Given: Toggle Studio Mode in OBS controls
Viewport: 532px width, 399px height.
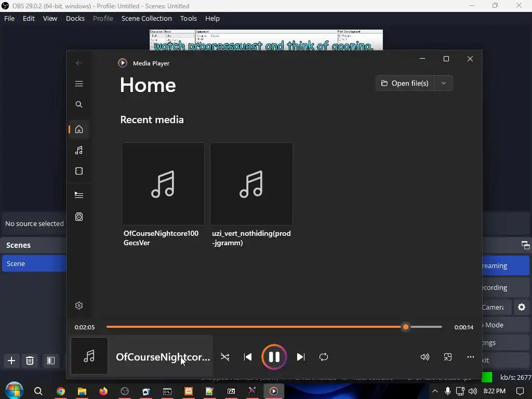Looking at the screenshot, I should [506, 325].
